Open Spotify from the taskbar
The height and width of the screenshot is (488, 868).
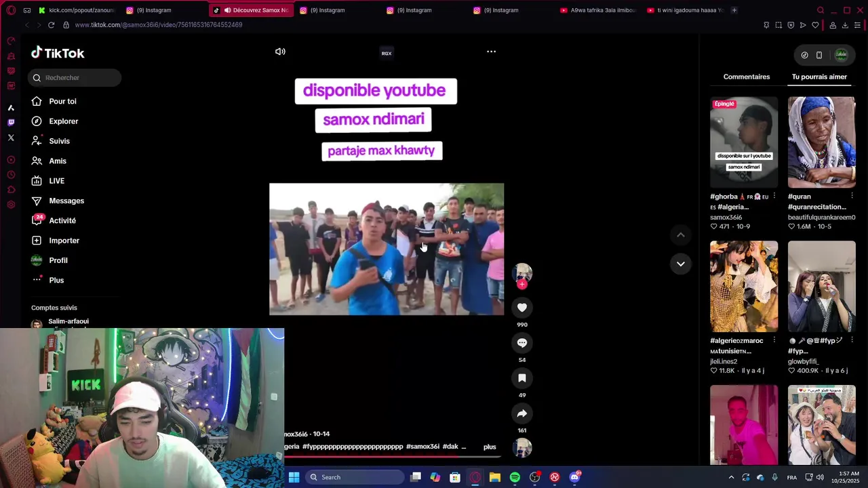point(515,477)
